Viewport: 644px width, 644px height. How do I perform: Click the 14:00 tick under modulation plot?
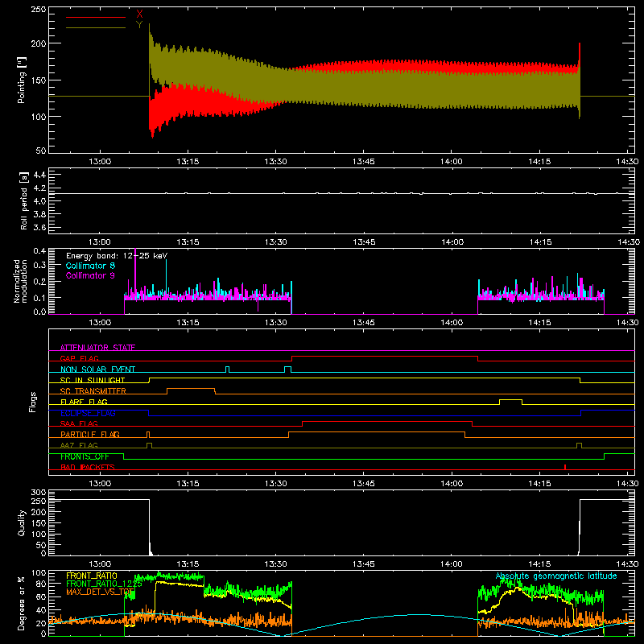[452, 323]
